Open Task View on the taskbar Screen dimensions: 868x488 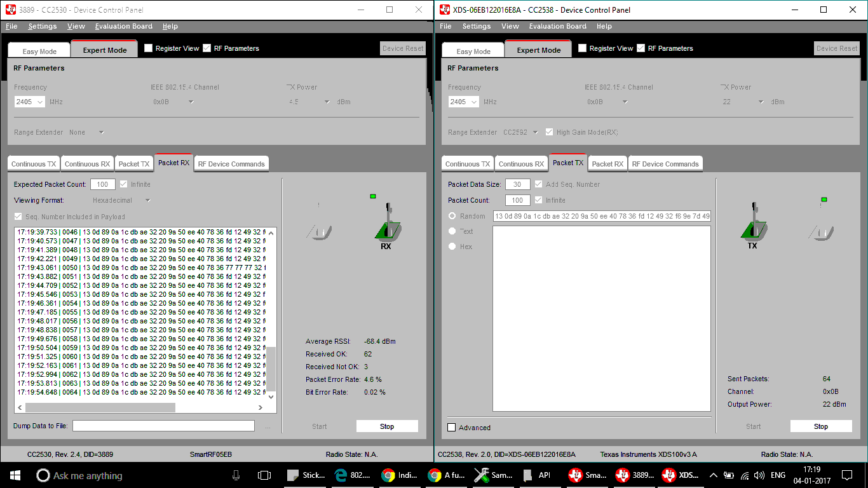pyautogui.click(x=264, y=475)
